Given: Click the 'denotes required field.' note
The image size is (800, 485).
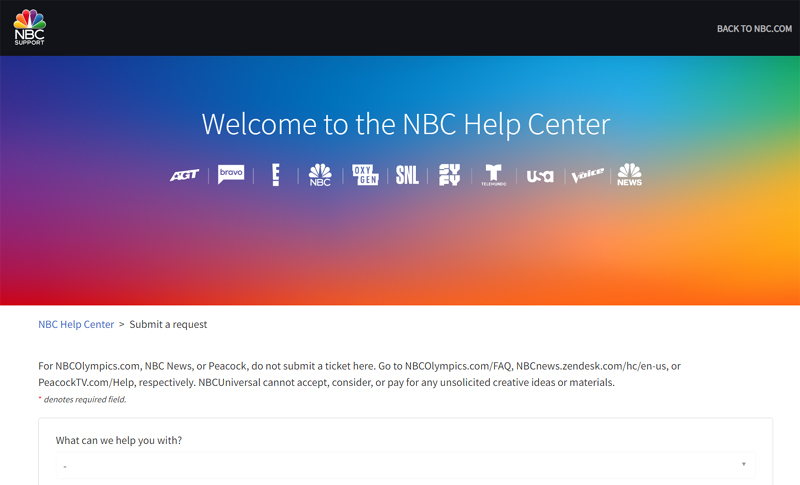Looking at the screenshot, I should coord(85,399).
